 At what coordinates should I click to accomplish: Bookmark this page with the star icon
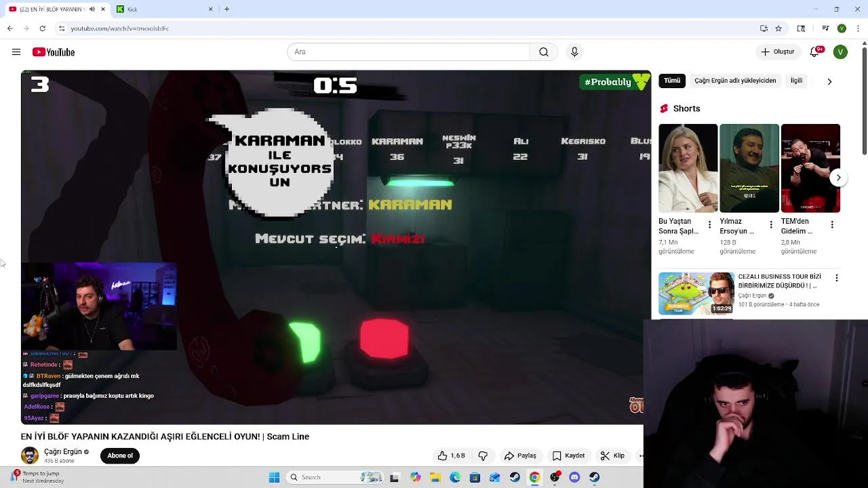pyautogui.click(x=778, y=28)
